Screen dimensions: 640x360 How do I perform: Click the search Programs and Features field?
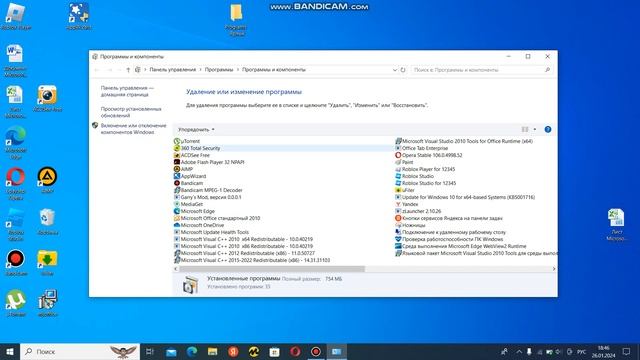[x=482, y=70]
